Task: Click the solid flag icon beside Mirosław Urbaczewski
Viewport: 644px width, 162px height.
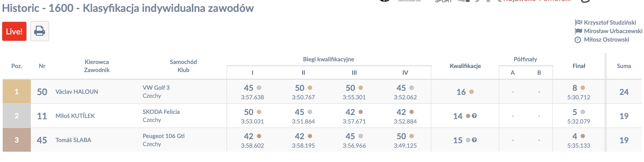Action: click(578, 31)
